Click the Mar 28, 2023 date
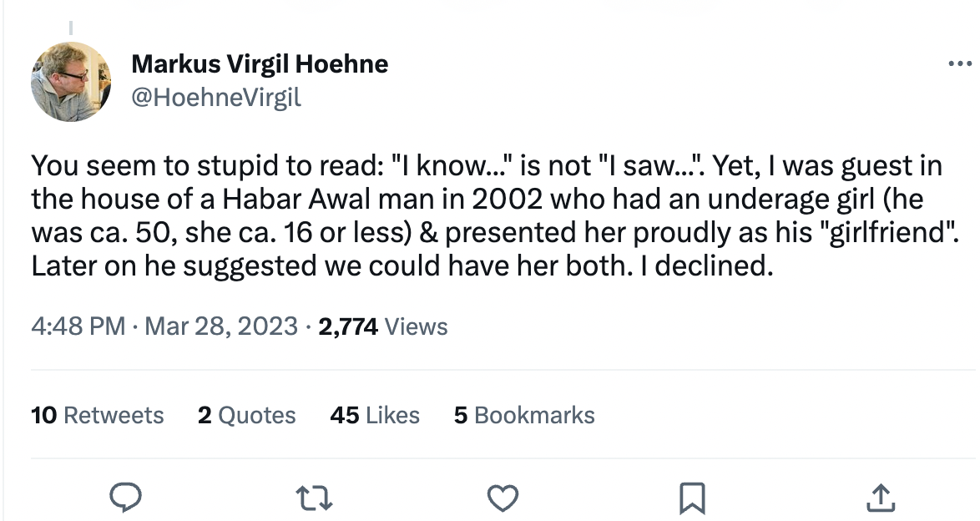The image size is (980, 521). coord(221,326)
